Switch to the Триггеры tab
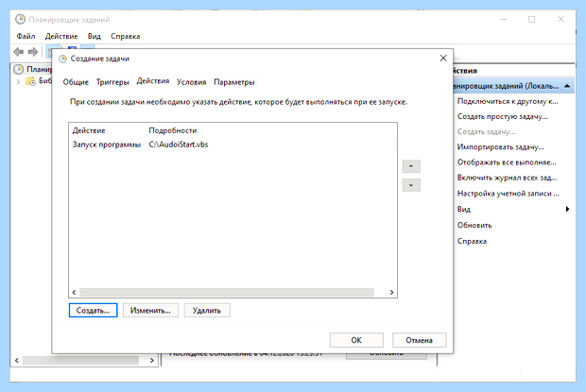Screen dimensions: 586x392 [x=112, y=82]
